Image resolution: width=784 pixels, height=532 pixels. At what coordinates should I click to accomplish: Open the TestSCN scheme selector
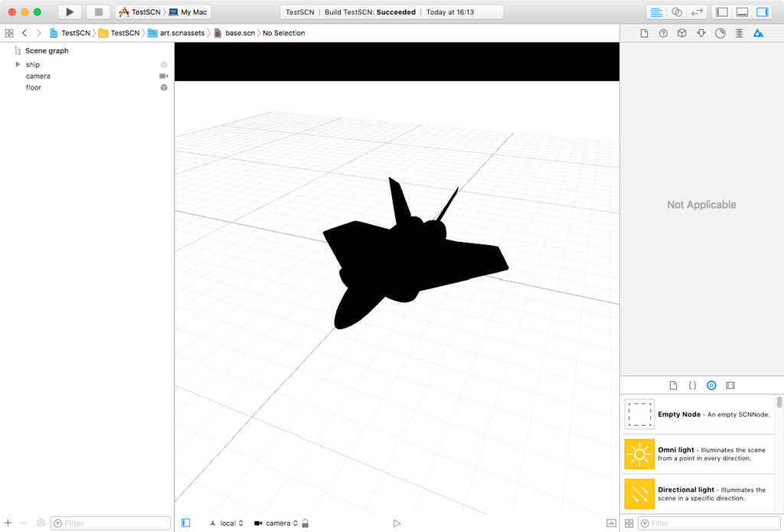(x=139, y=12)
